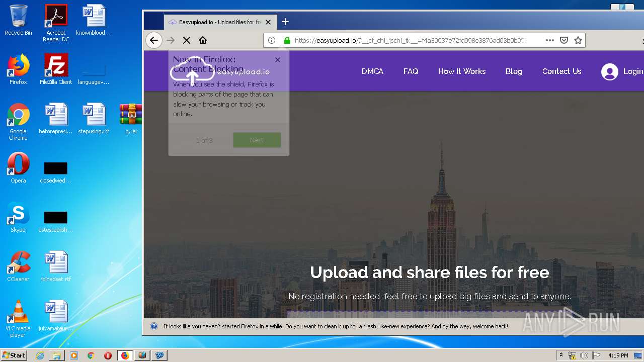This screenshot has height=362, width=644.
Task: Launch VLC media player shortcut
Action: point(18,319)
